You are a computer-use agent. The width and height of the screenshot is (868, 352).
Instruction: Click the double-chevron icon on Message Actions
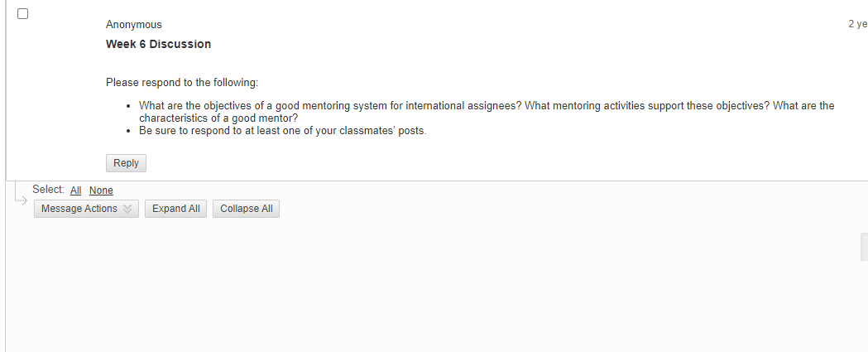click(x=127, y=209)
